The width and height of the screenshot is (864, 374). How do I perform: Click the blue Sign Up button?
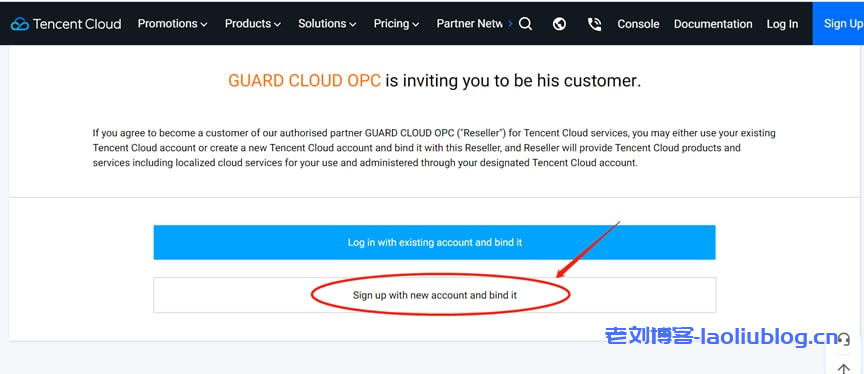coord(838,24)
